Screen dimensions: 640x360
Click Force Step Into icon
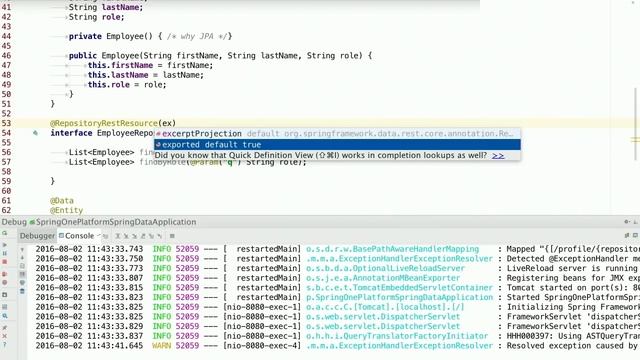134,236
